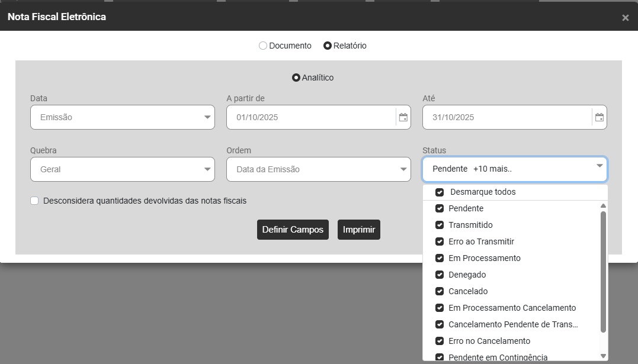Uncheck Cancelamento Pendente de Trans… status
638x364 pixels.
point(440,324)
